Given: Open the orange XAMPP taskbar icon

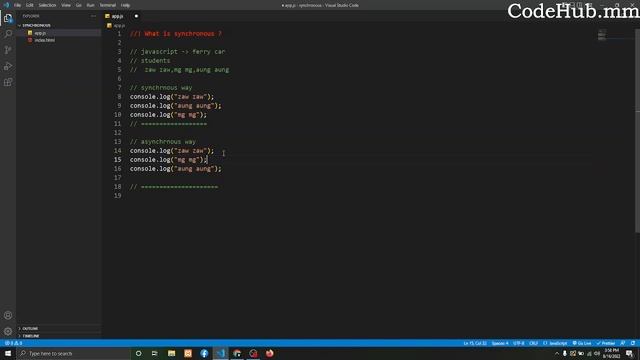Looking at the screenshot, I should [188, 353].
